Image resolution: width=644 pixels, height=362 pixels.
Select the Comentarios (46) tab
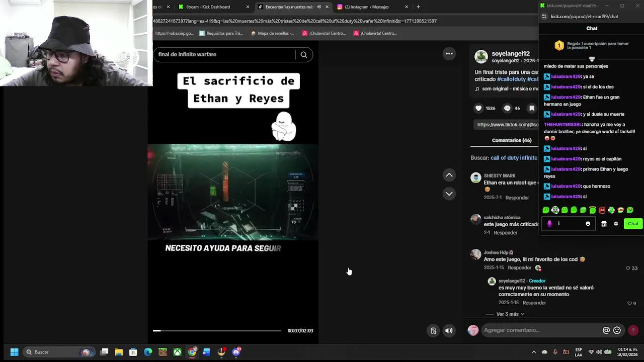pos(512,140)
